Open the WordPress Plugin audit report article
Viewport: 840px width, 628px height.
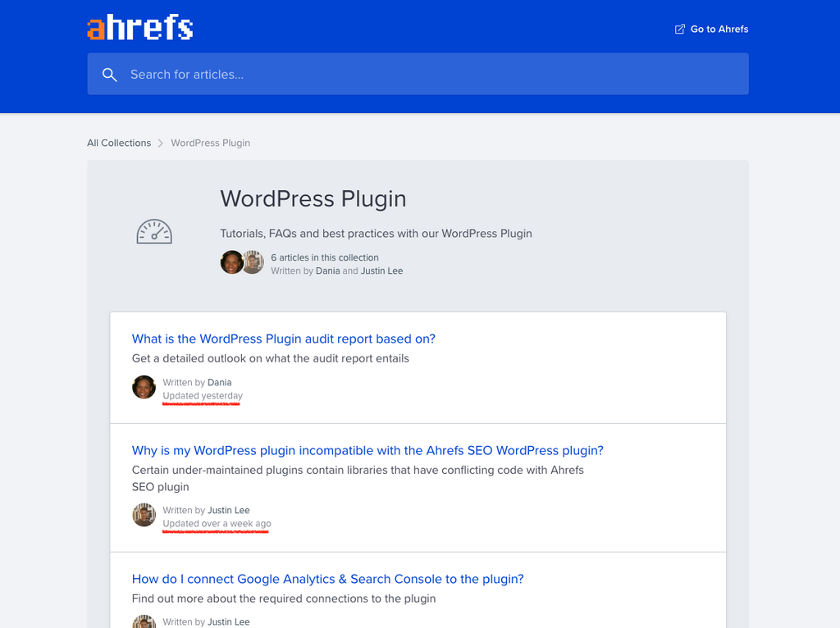(x=283, y=339)
